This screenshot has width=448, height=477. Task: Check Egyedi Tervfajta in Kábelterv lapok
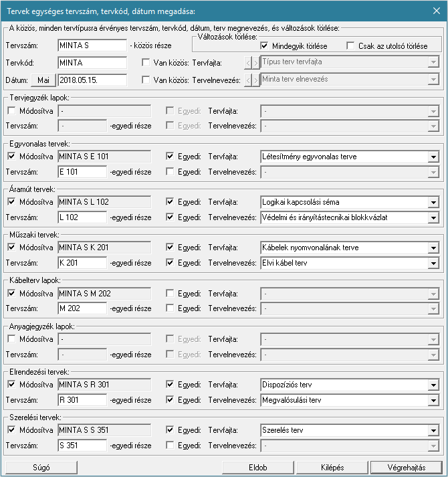click(170, 293)
